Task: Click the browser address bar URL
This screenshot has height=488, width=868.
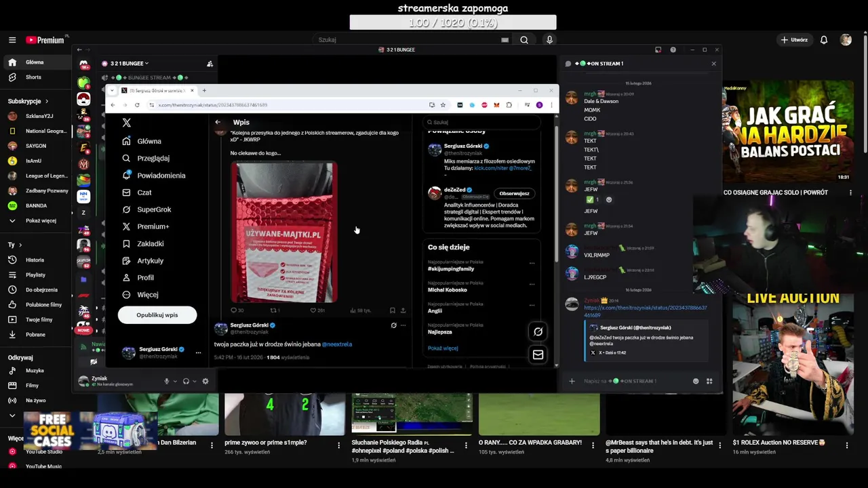Action: 213,105
